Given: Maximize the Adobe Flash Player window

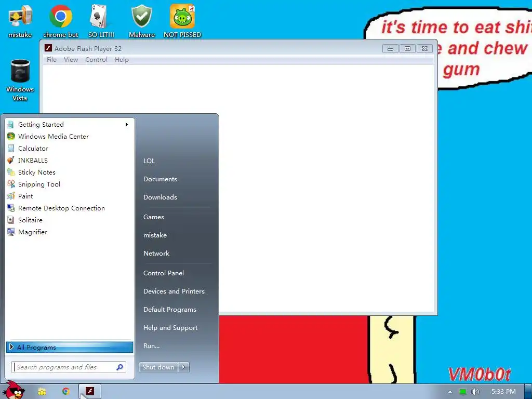Looking at the screenshot, I should 407,49.
